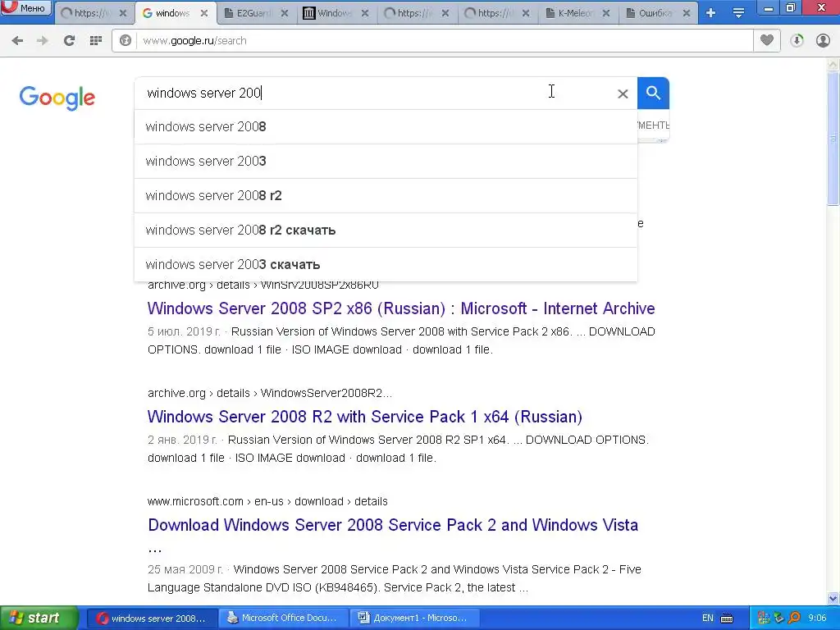Screen dimensions: 840x630
Task: Reload the current page
Action: point(69,41)
